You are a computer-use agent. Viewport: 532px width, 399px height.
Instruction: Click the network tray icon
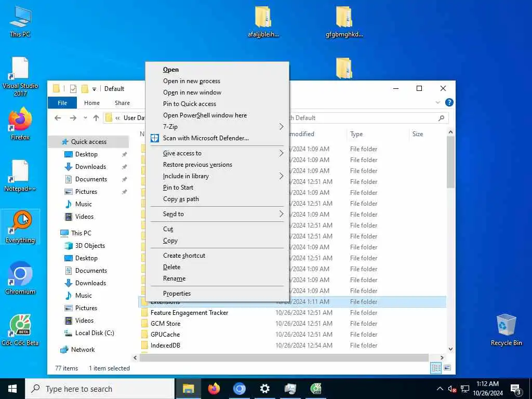coord(465,389)
